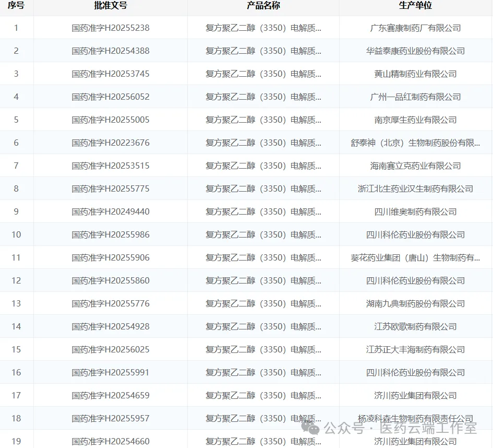Click manufacturer 江苏欧歌制药有限公司

pos(415,327)
